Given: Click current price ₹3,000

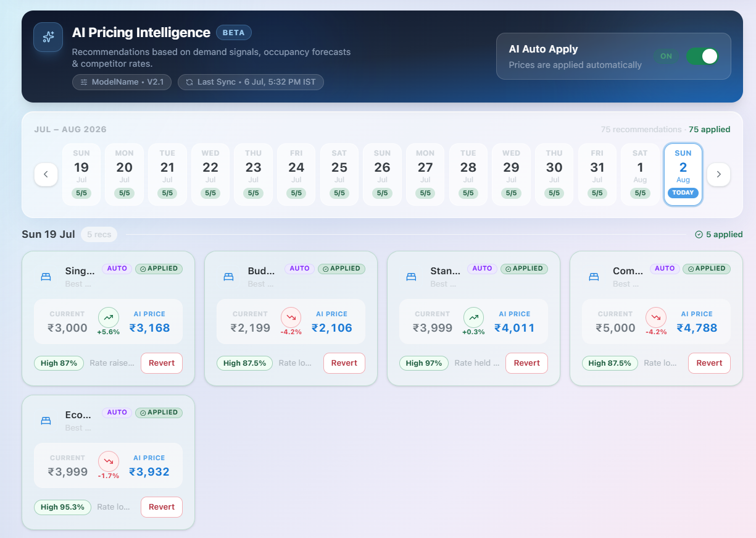Looking at the screenshot, I should (x=68, y=328).
